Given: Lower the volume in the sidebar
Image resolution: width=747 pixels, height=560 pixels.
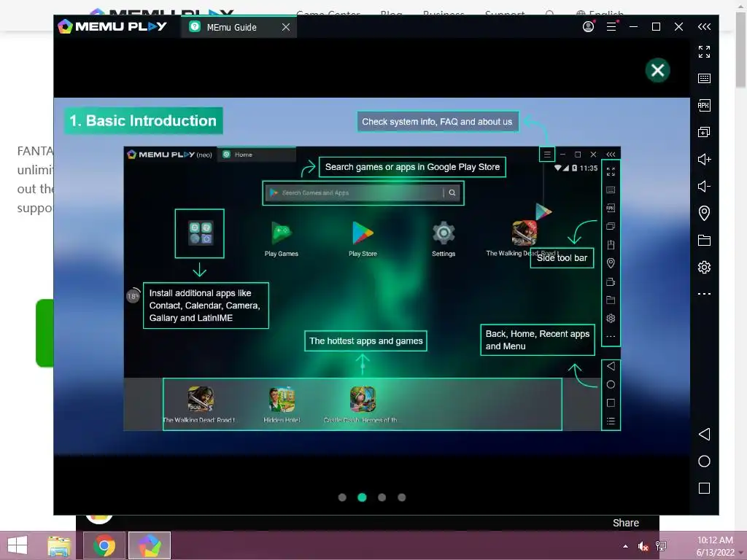Looking at the screenshot, I should (704, 186).
